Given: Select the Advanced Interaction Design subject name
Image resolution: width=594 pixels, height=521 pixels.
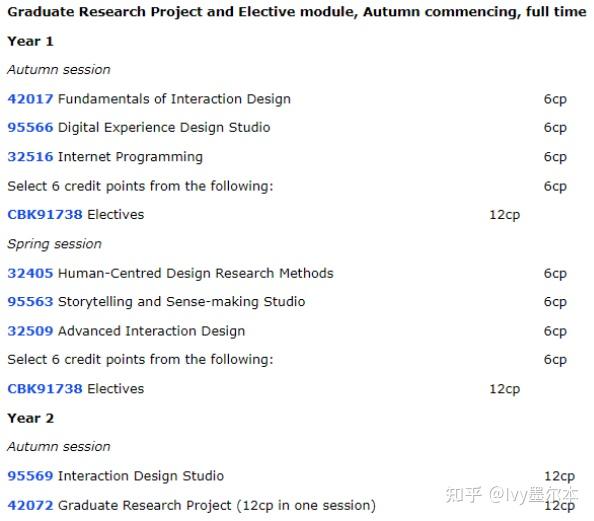Looking at the screenshot, I should pos(152,331).
